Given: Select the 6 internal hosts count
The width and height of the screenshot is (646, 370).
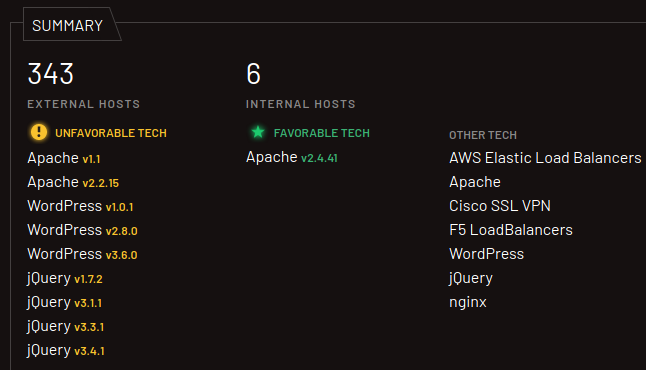Looking at the screenshot, I should (253, 74).
